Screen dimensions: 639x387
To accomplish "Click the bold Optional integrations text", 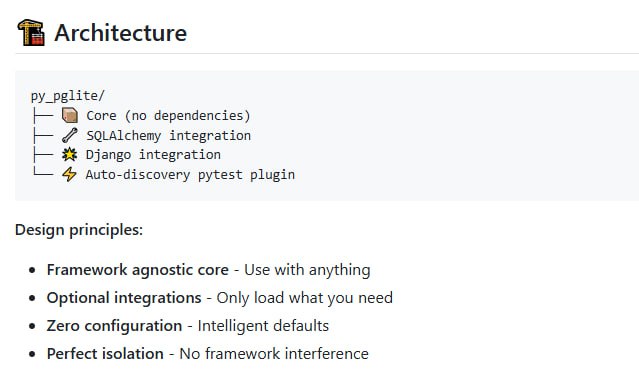I will point(124,298).
